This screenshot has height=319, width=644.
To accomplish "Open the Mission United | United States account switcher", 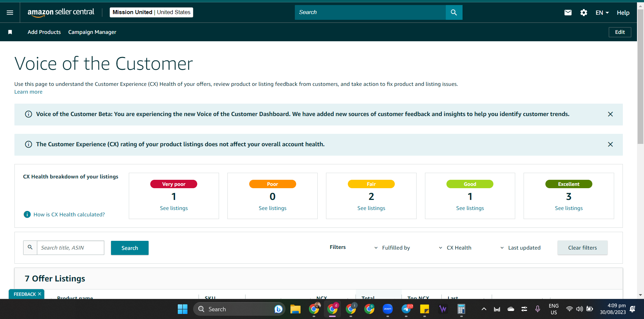I will pos(151,12).
